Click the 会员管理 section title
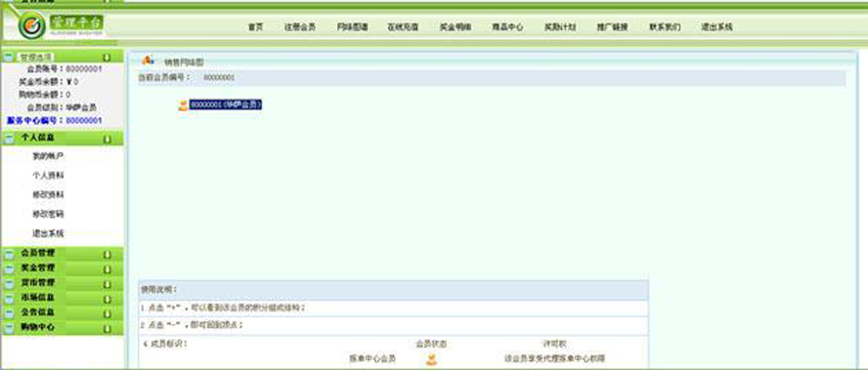 pyautogui.click(x=38, y=253)
